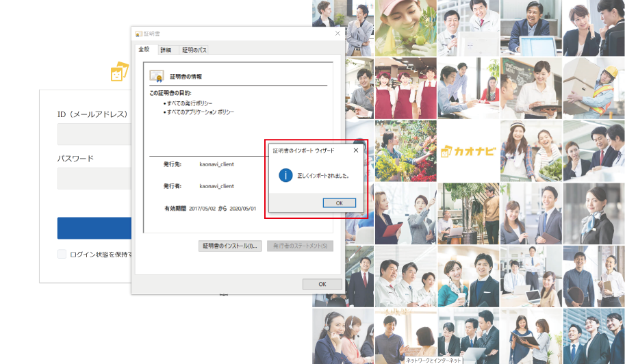Click the 発行者 value kaonavi_client
This screenshot has width=625, height=364.
[216, 186]
